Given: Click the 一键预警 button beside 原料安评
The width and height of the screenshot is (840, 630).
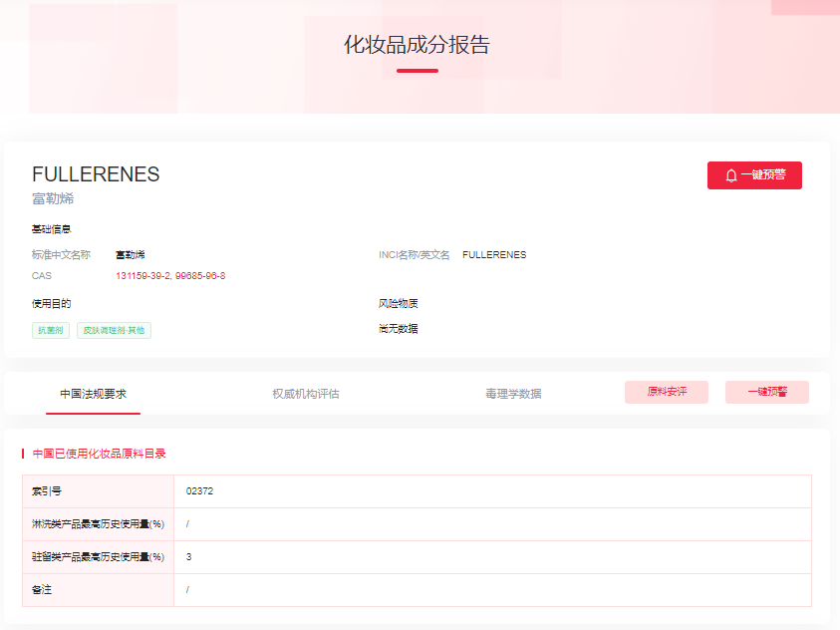Looking at the screenshot, I should click(x=766, y=392).
